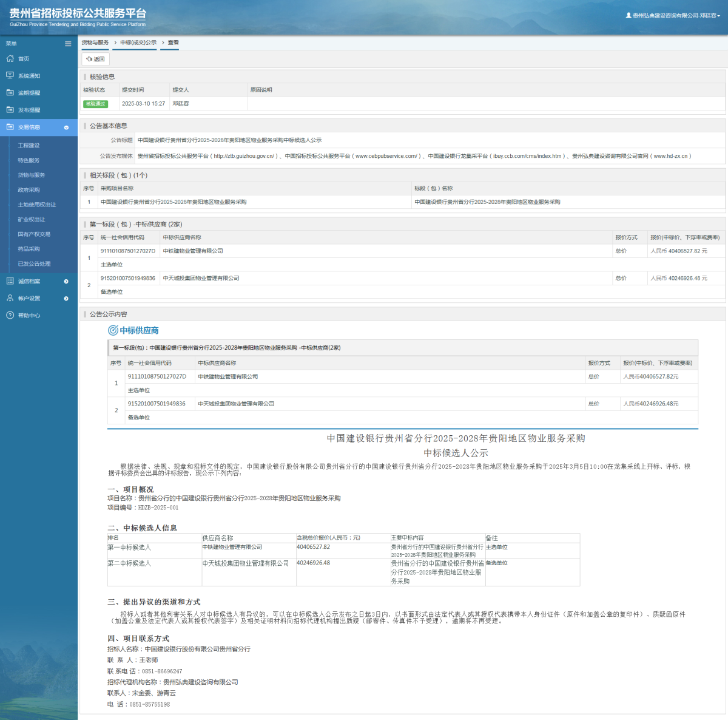Click the 返回 back button
This screenshot has width=728, height=720.
tap(96, 59)
